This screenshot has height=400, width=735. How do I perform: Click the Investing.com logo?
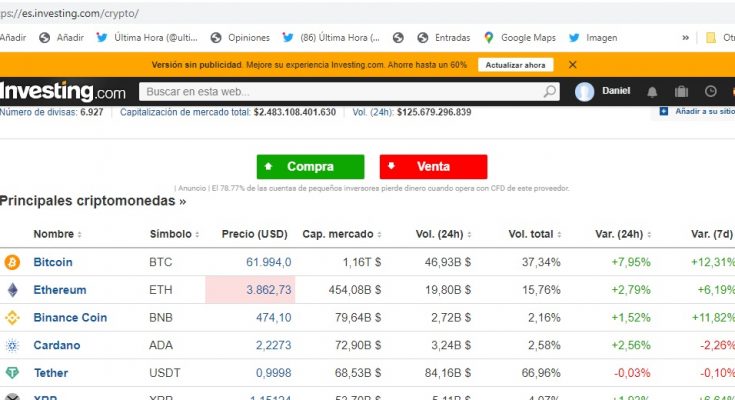[x=63, y=91]
